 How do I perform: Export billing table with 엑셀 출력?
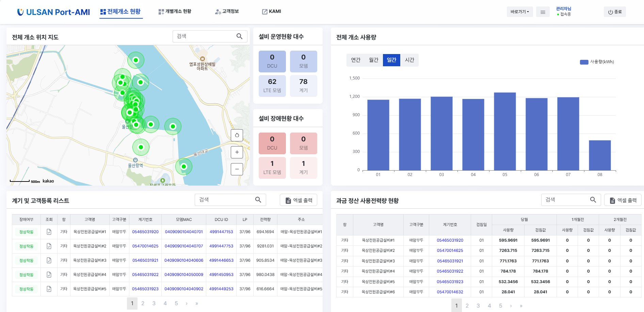pos(623,200)
